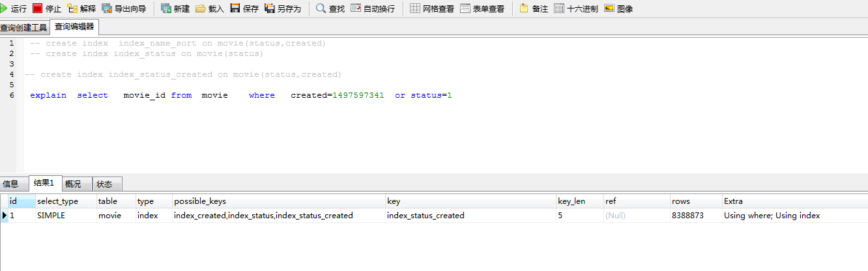Click the select_type column header
868x271 pixels.
pos(66,201)
